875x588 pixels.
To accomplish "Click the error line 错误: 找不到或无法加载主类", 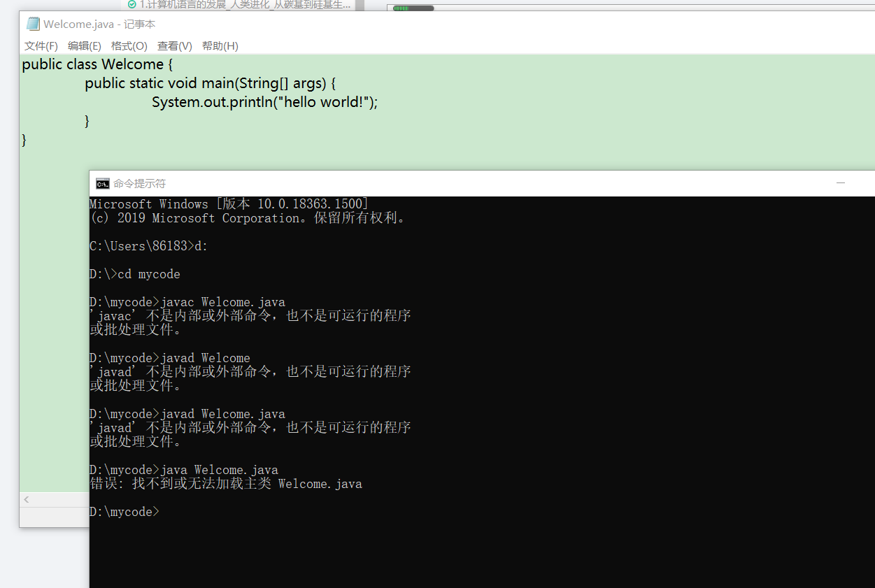I will 226,484.
